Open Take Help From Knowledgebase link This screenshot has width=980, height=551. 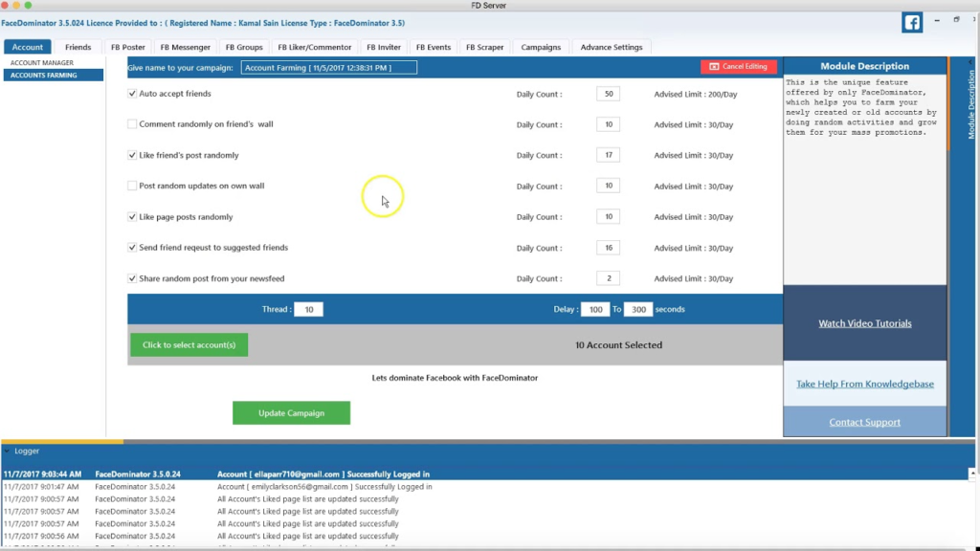pyautogui.click(x=865, y=385)
